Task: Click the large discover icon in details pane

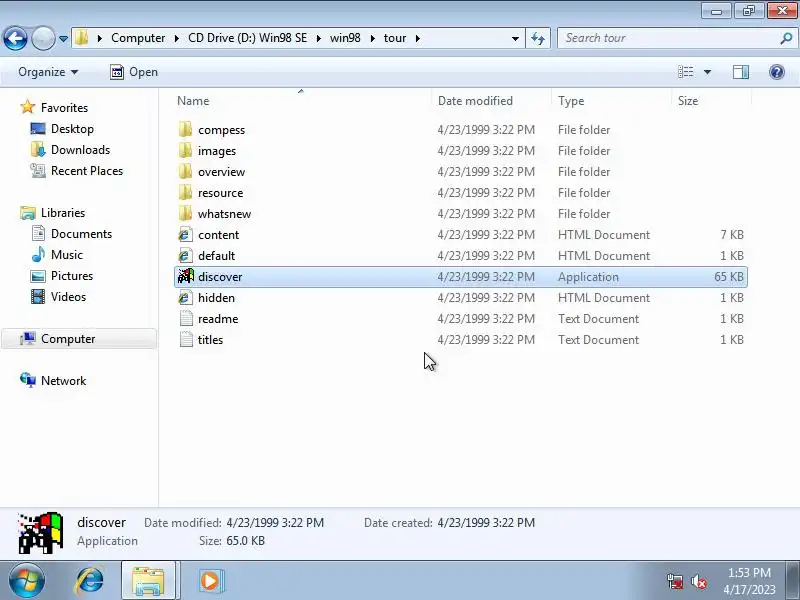Action: (x=41, y=533)
